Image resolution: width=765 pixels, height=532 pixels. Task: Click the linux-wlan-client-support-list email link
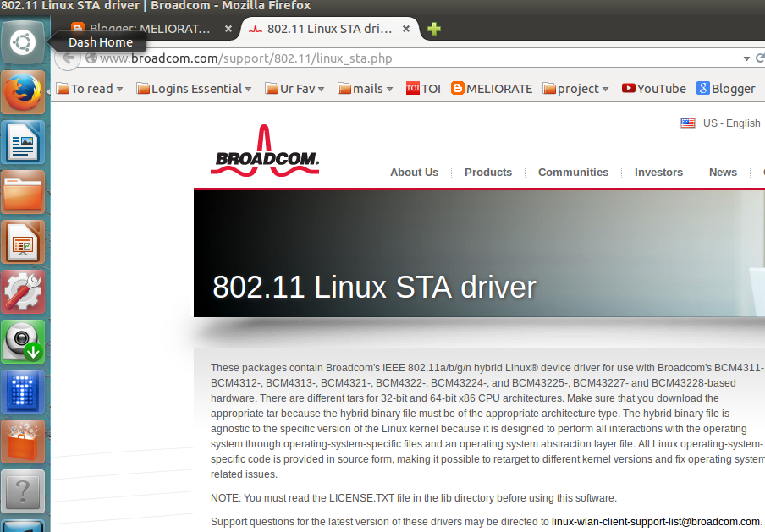point(656,522)
